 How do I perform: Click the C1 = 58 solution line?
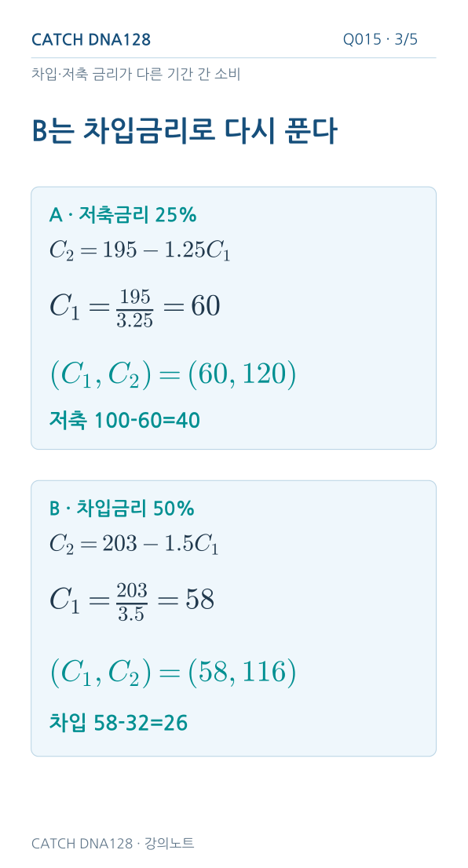tap(132, 601)
